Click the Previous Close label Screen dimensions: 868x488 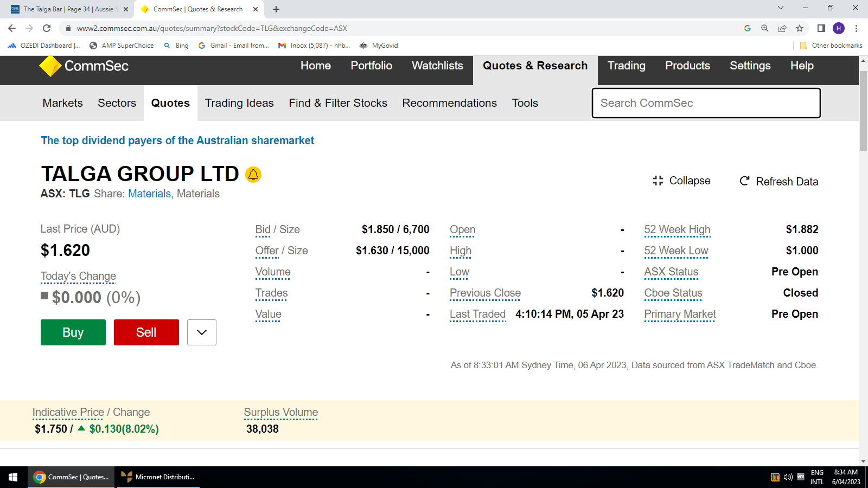coord(485,293)
